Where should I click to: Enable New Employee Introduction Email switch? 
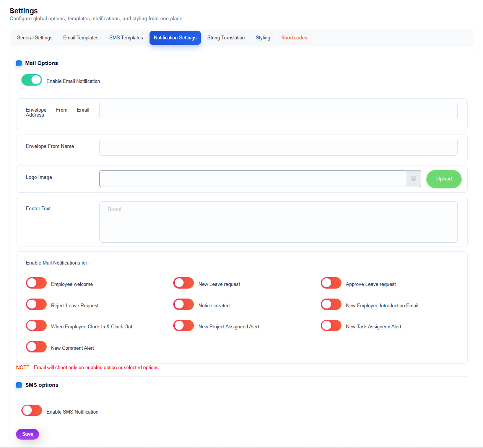pos(331,304)
